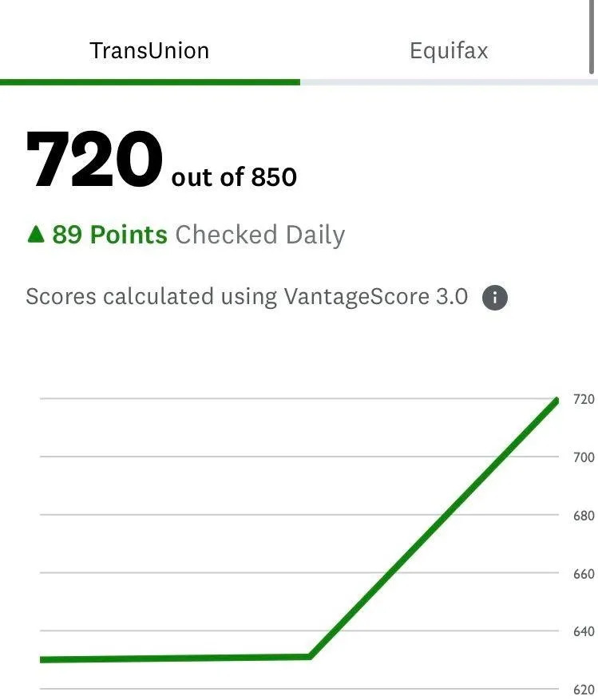
Task: Tap the Checked Daily text
Action: [260, 235]
